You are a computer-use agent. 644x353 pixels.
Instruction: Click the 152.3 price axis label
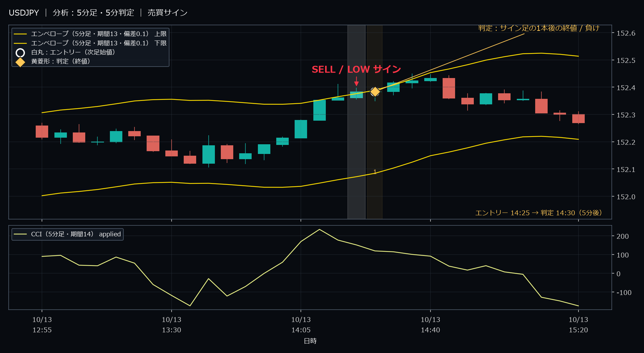626,115
